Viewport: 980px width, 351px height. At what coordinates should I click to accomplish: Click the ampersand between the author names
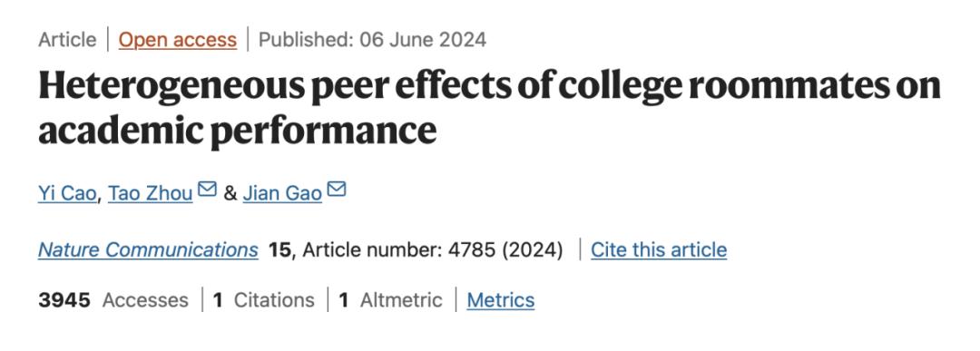point(230,193)
